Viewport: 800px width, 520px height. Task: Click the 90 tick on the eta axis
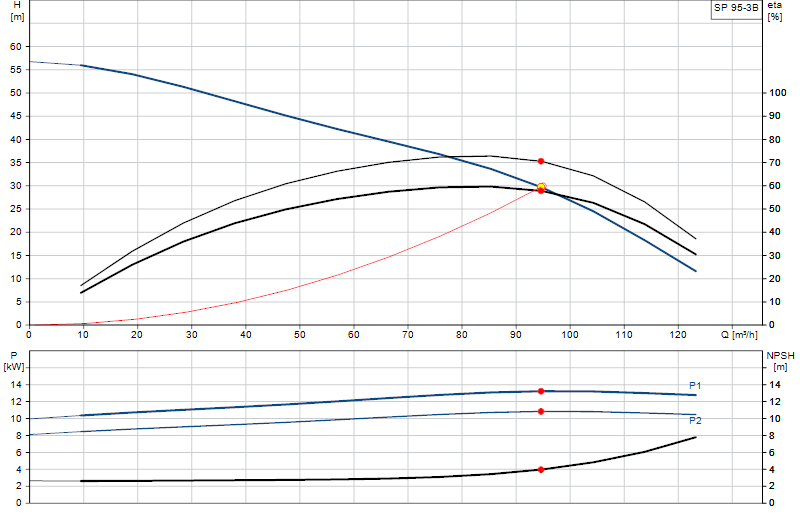(775, 116)
